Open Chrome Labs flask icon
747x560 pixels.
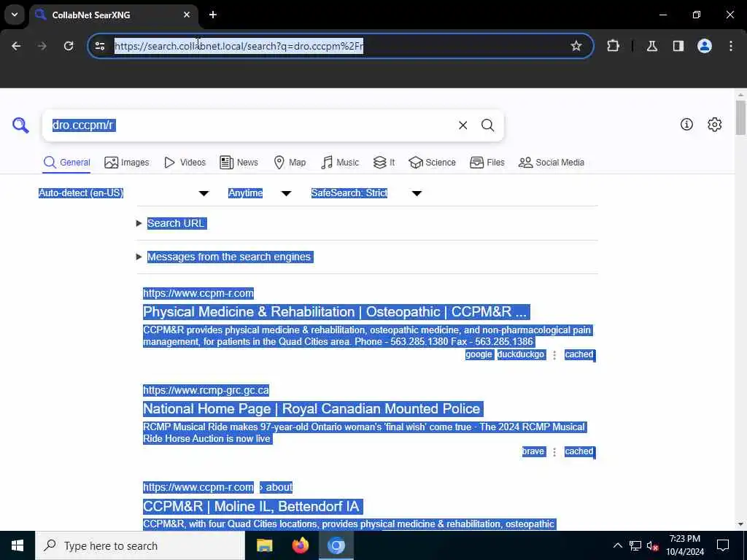(x=652, y=46)
